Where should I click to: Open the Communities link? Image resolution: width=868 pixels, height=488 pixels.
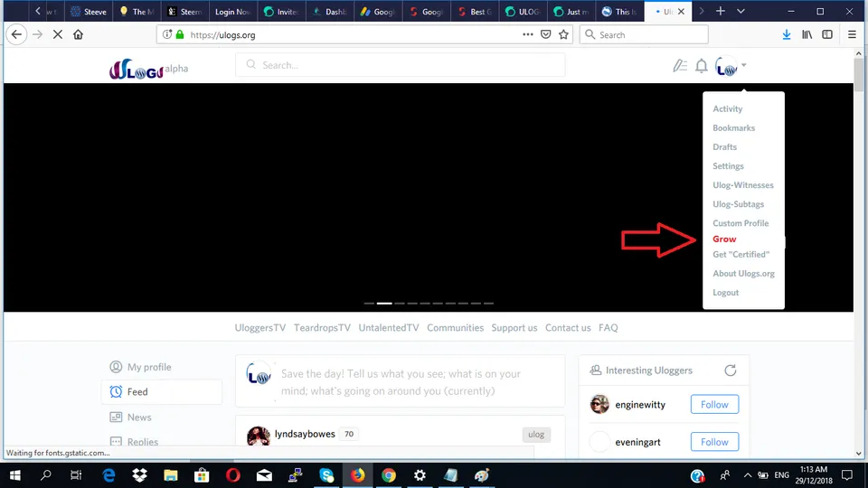click(x=455, y=327)
